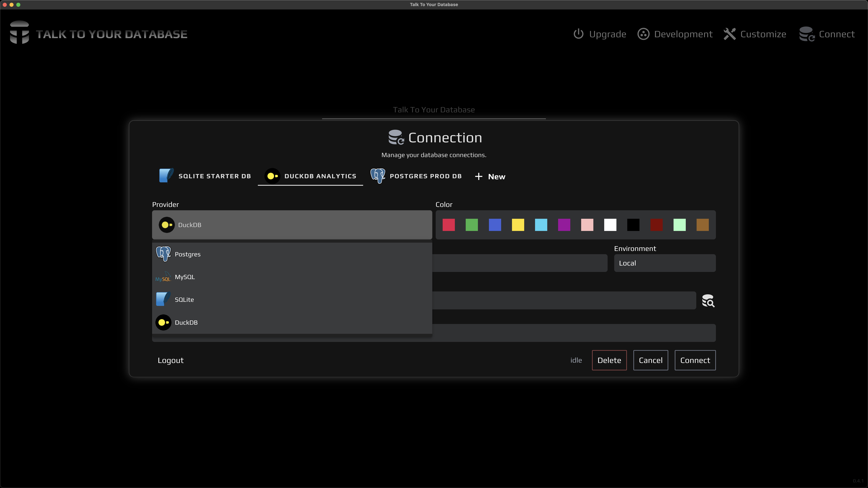The height and width of the screenshot is (488, 868).
Task: Switch to DuckDB Analytics tab
Action: [310, 176]
